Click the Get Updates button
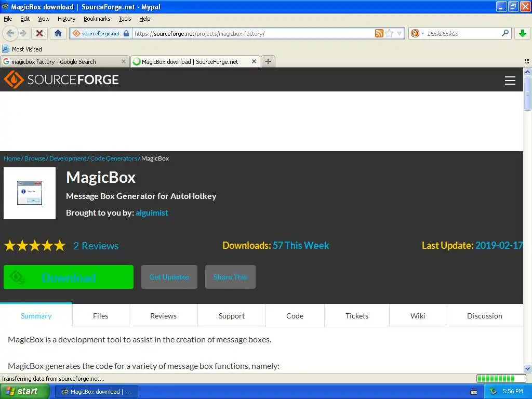The width and height of the screenshot is (532, 399). point(169,277)
